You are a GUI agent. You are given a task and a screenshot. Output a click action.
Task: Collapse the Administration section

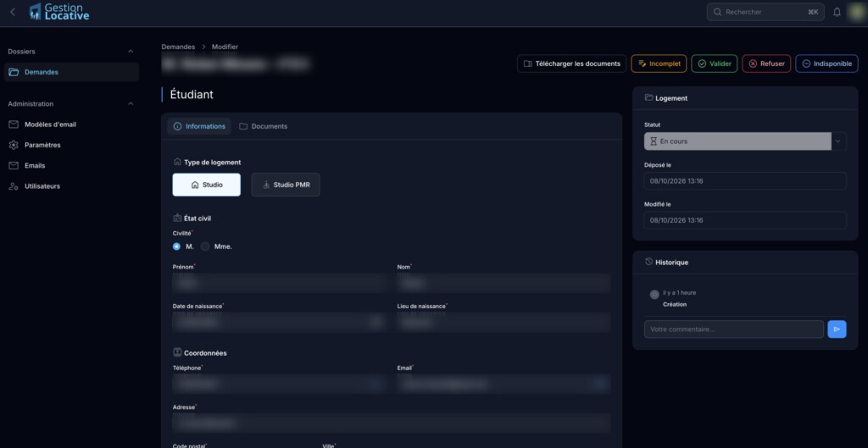click(x=131, y=104)
